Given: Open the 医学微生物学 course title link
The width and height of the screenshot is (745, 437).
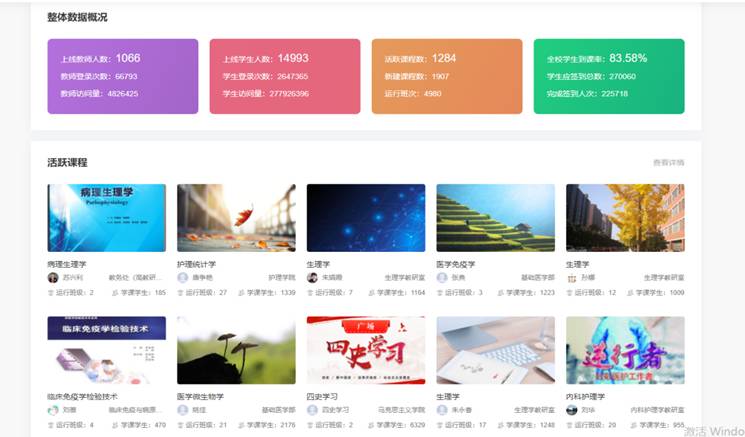Looking at the screenshot, I should click(199, 396).
